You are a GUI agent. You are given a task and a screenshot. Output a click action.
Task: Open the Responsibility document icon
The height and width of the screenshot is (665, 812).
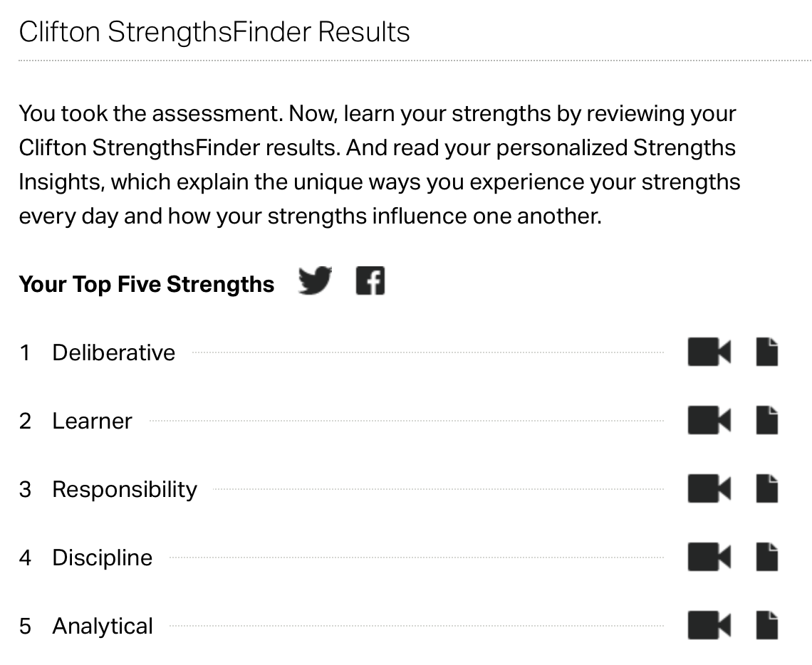766,488
